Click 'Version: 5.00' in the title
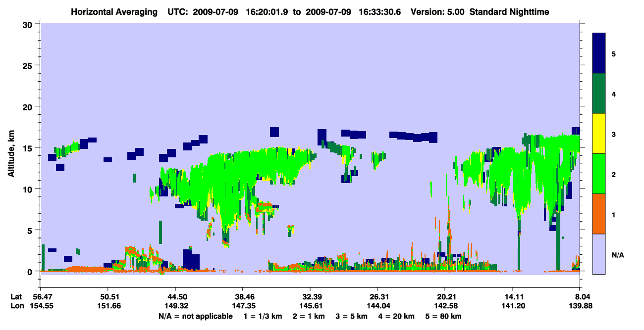This screenshot has height=330, width=644. [438, 12]
